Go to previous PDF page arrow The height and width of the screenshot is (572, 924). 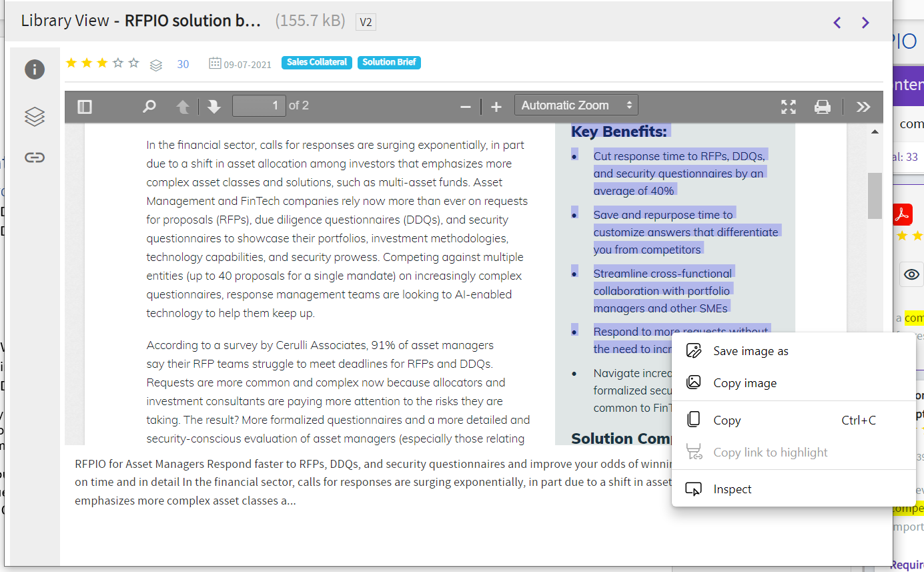[x=182, y=107]
